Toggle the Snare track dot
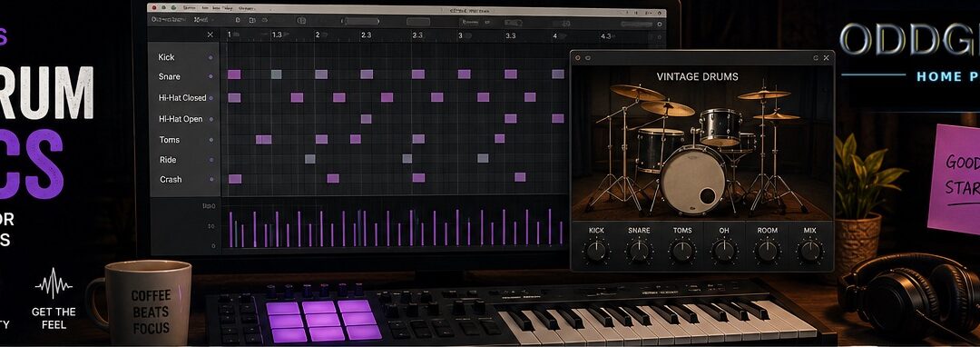The height and width of the screenshot is (347, 980). (211, 77)
